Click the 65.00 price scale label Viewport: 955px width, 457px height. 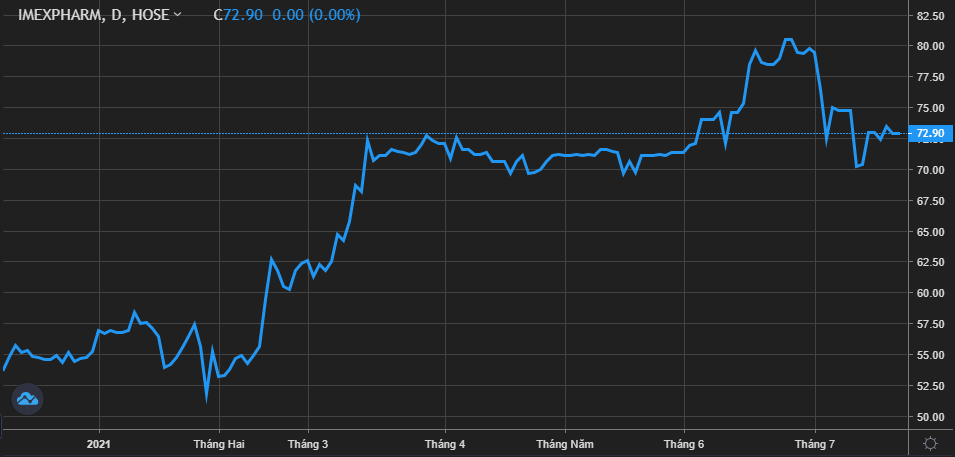tap(931, 232)
